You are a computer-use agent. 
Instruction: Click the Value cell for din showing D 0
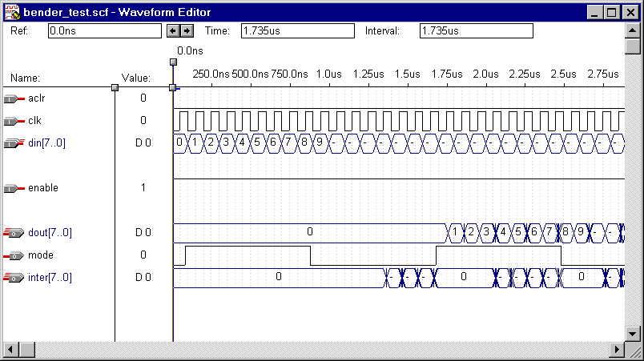(143, 143)
